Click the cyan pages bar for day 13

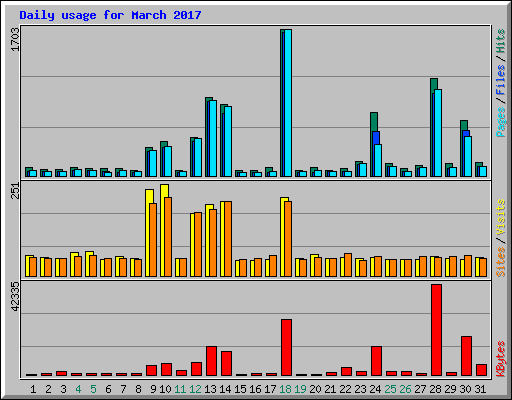coord(213,138)
